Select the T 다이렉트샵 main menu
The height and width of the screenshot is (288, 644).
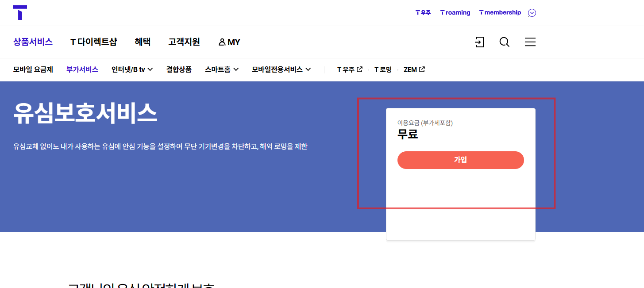tap(93, 42)
